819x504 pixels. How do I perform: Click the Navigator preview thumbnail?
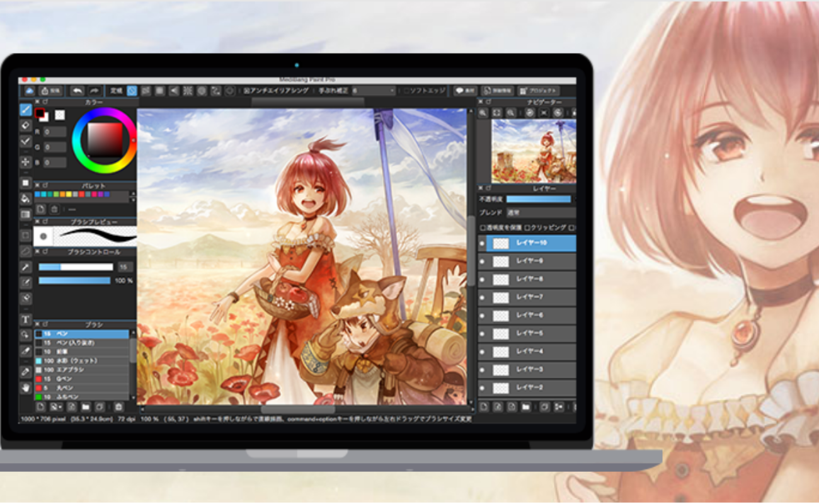(x=534, y=151)
